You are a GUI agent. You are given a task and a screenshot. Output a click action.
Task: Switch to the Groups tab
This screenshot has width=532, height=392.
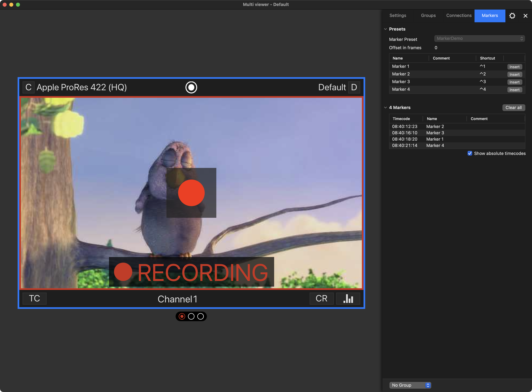coord(428,15)
